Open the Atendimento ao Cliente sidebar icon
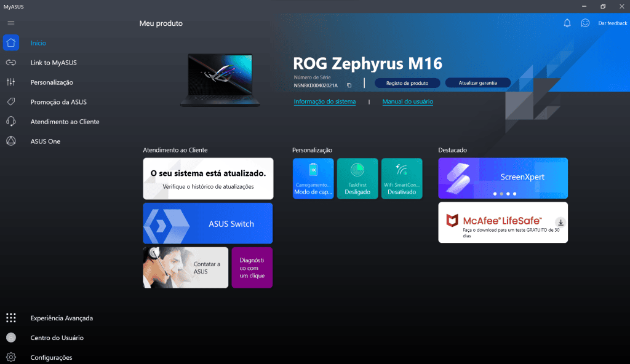Screen dimensions: 630x364 click(10, 121)
